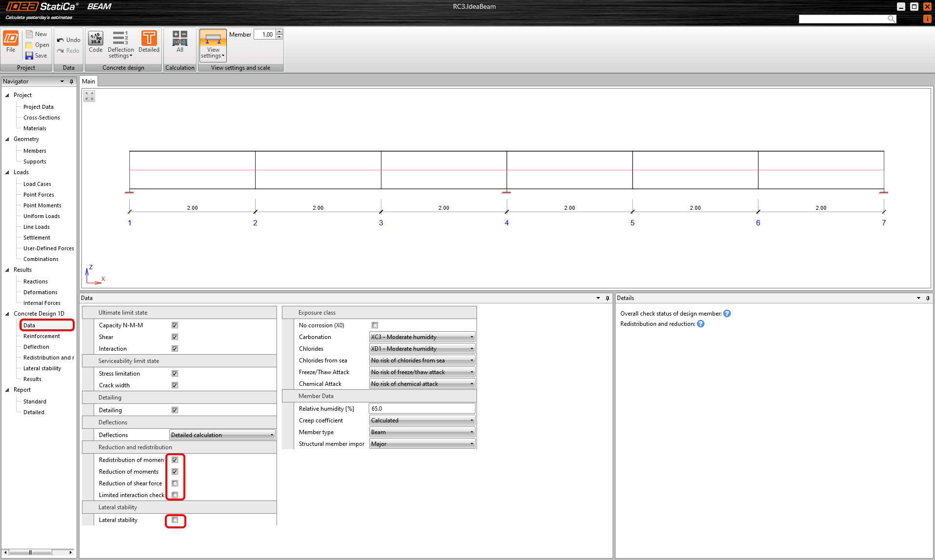Image resolution: width=935 pixels, height=560 pixels.
Task: Click the Relative humidity input field
Action: [422, 409]
